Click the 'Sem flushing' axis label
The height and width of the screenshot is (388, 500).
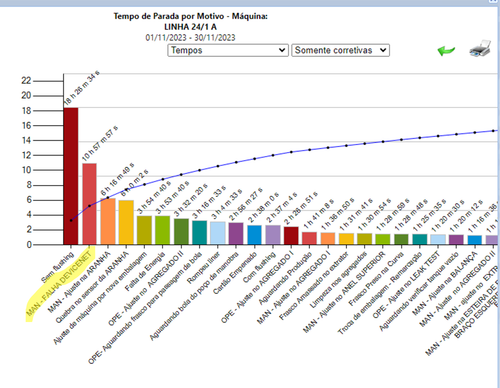pyautogui.click(x=57, y=267)
